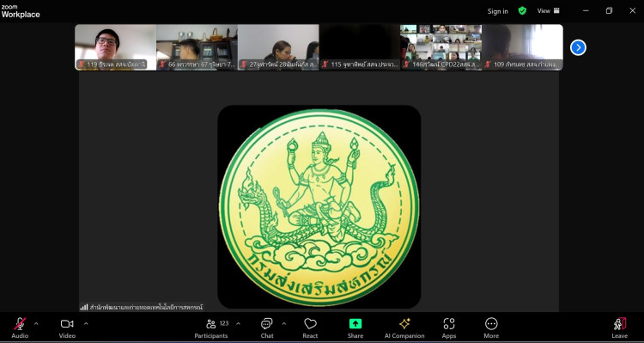Image resolution: width=644 pixels, height=343 pixels.
Task: Open the Chat panel icon
Action: pos(267,324)
